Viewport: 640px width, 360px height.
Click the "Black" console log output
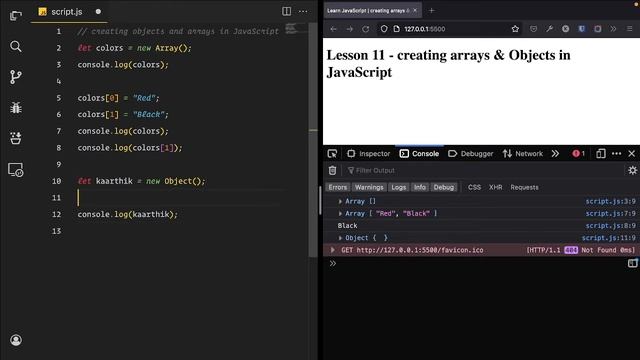click(x=347, y=226)
